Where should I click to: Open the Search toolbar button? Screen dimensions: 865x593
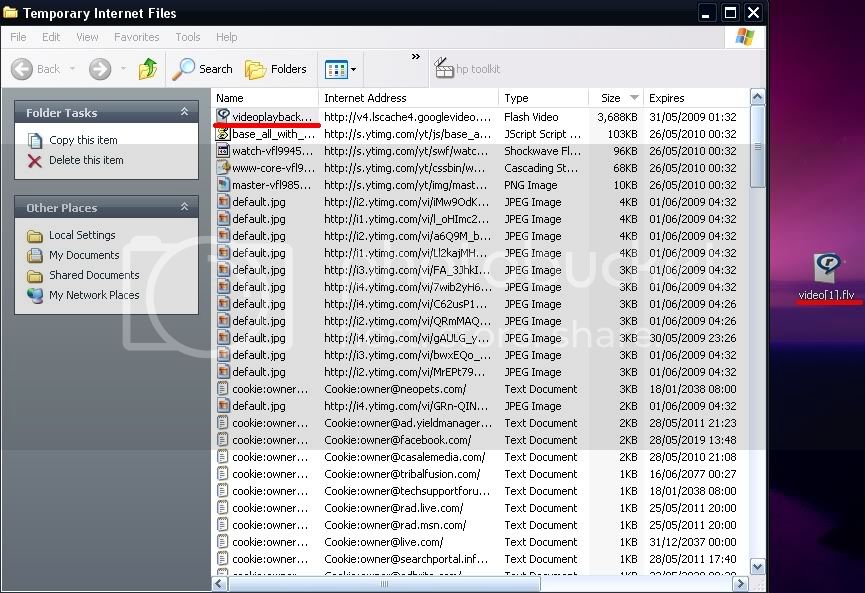(x=203, y=69)
